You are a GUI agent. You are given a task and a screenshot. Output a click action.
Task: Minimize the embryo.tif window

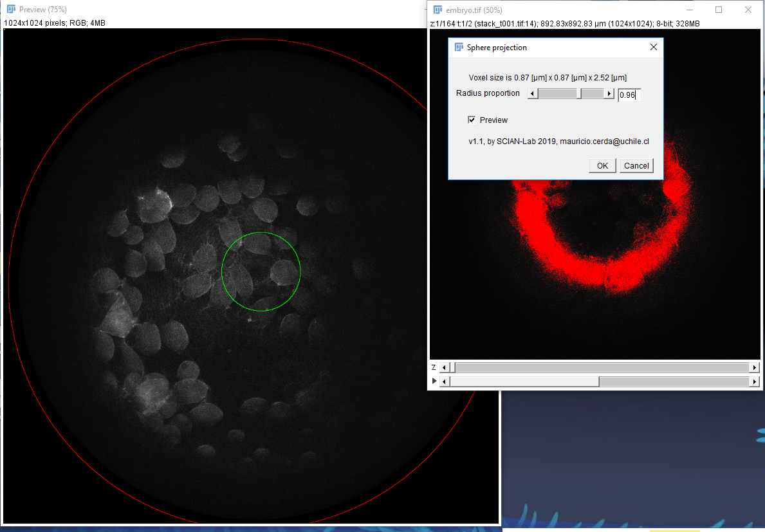point(690,10)
